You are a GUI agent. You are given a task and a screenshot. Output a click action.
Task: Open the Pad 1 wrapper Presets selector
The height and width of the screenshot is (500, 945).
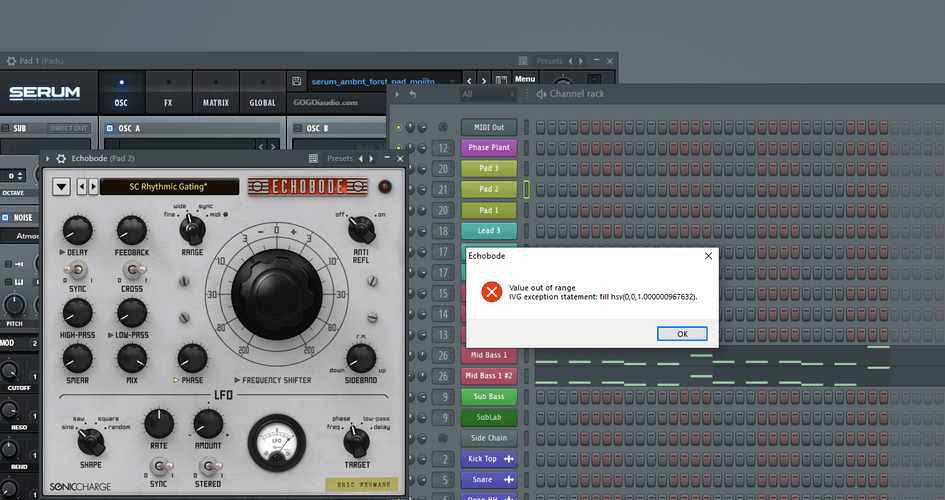point(549,61)
